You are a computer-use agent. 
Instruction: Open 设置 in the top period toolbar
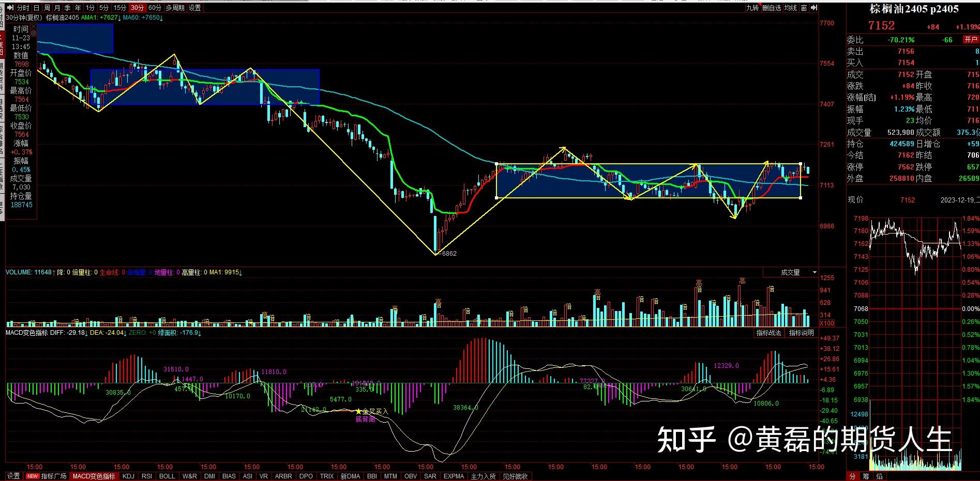tap(195, 8)
